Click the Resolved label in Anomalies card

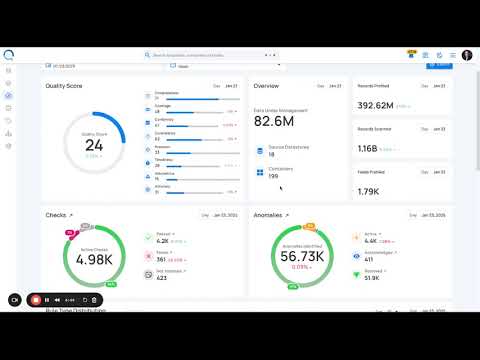click(373, 271)
